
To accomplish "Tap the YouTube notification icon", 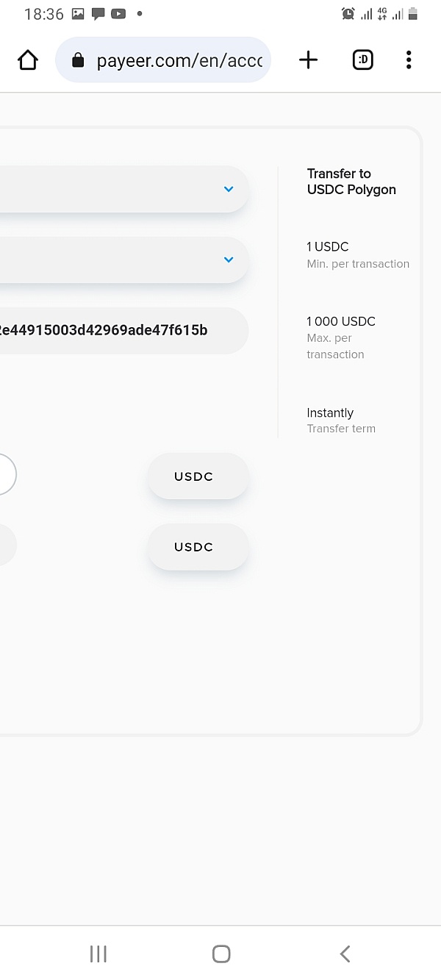I will coord(118,13).
